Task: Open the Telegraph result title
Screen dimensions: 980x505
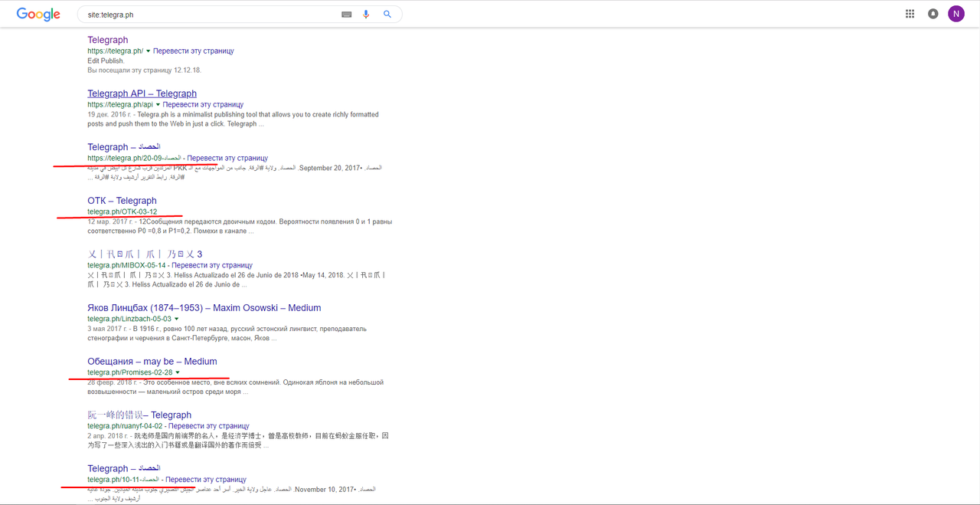Action: pyautogui.click(x=108, y=40)
